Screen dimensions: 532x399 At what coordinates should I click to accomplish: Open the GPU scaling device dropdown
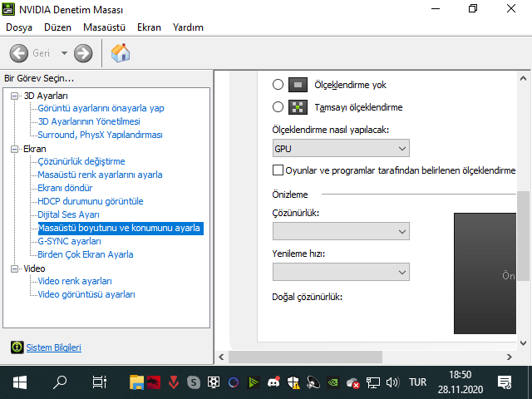click(x=341, y=148)
